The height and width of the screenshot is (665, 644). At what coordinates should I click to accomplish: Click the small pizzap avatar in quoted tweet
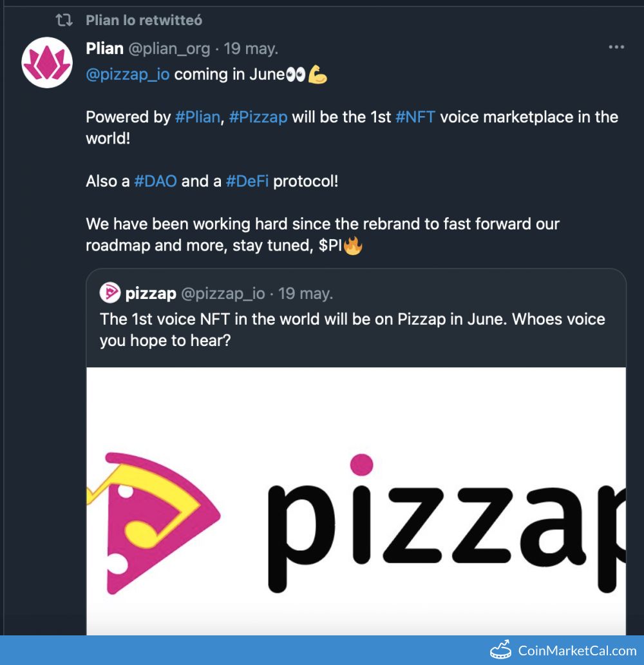pyautogui.click(x=110, y=293)
